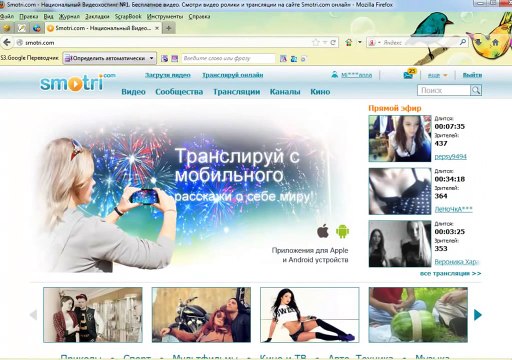This screenshot has height=360, width=512.
Task: Open carousel thumbnail with the motorcycle couple
Action: (201, 315)
